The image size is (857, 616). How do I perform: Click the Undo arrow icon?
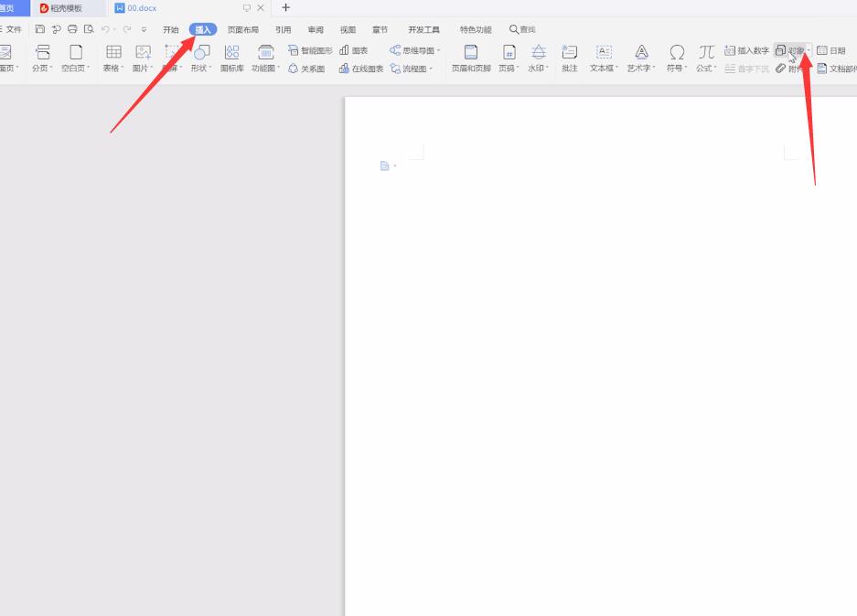105,29
